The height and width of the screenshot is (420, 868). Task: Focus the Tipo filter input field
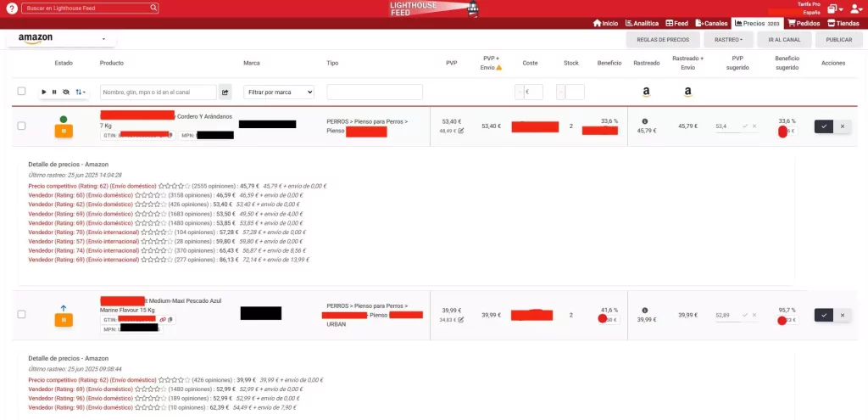tap(375, 92)
